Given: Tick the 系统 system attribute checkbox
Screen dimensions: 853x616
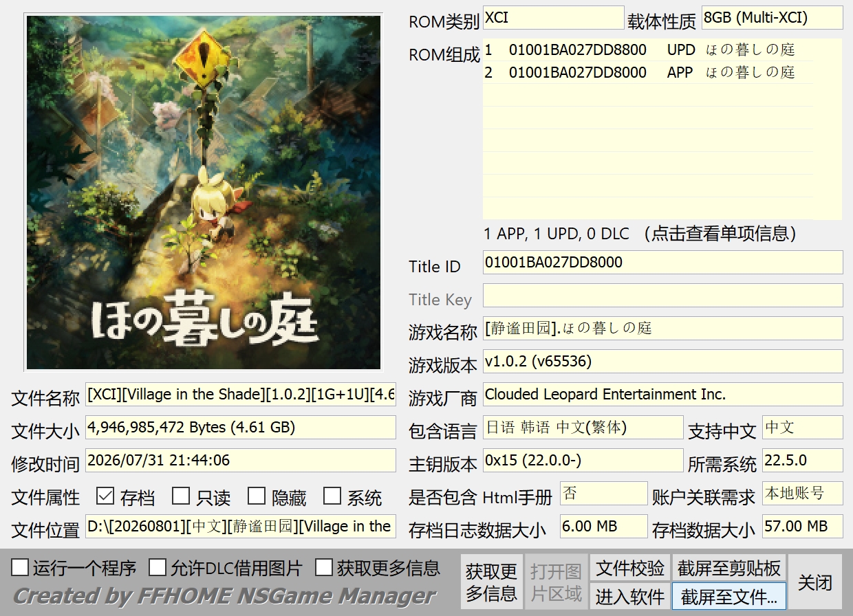Looking at the screenshot, I should tap(332, 496).
